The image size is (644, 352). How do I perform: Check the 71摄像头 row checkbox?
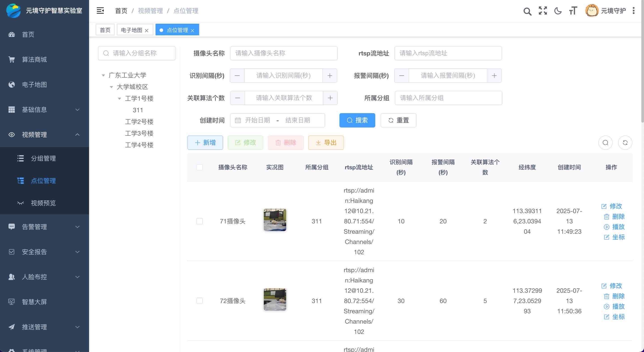[200, 221]
